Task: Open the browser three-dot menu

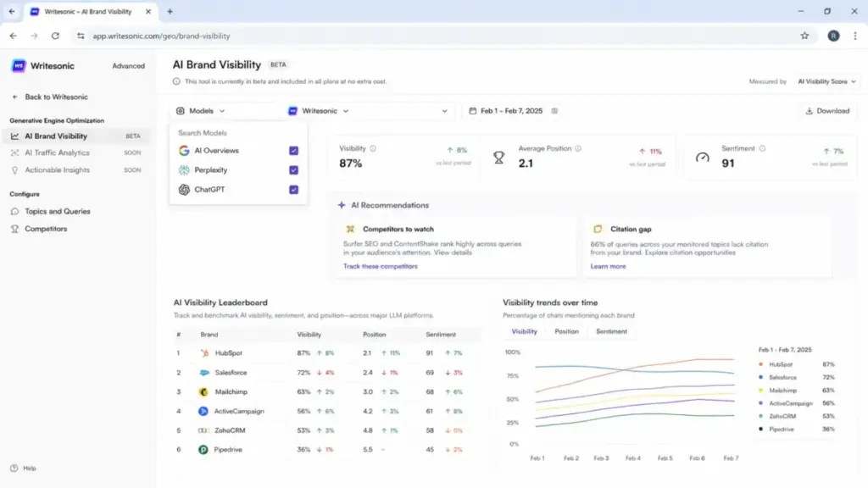Action: 855,36
